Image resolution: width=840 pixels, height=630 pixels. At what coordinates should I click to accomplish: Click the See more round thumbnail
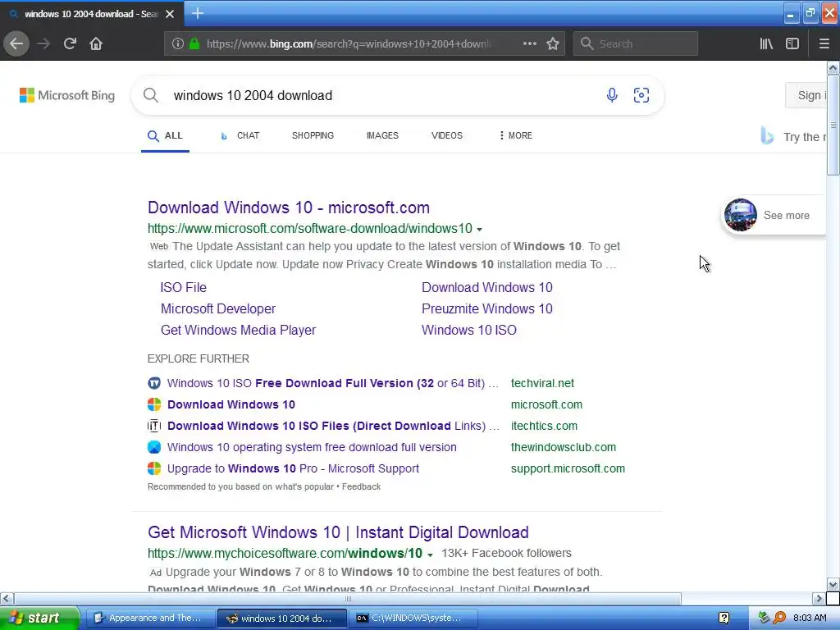point(741,215)
